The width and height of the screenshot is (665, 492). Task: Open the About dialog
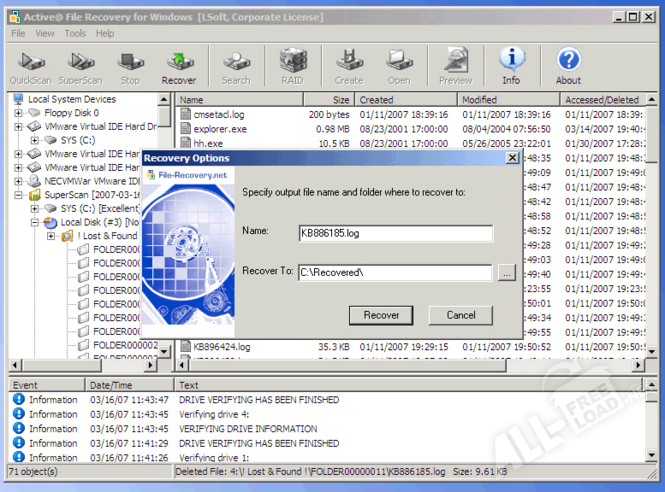(x=568, y=67)
